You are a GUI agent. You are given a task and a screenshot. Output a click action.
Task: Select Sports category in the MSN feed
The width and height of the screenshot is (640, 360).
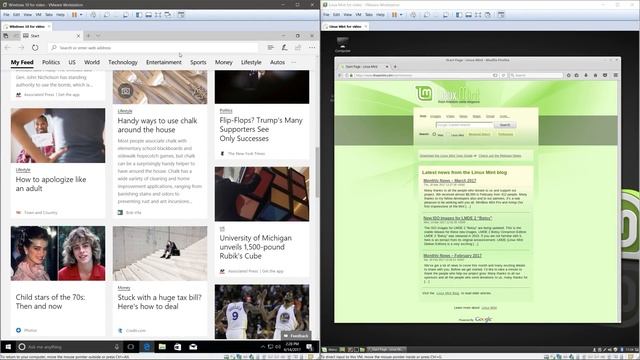[x=198, y=62]
